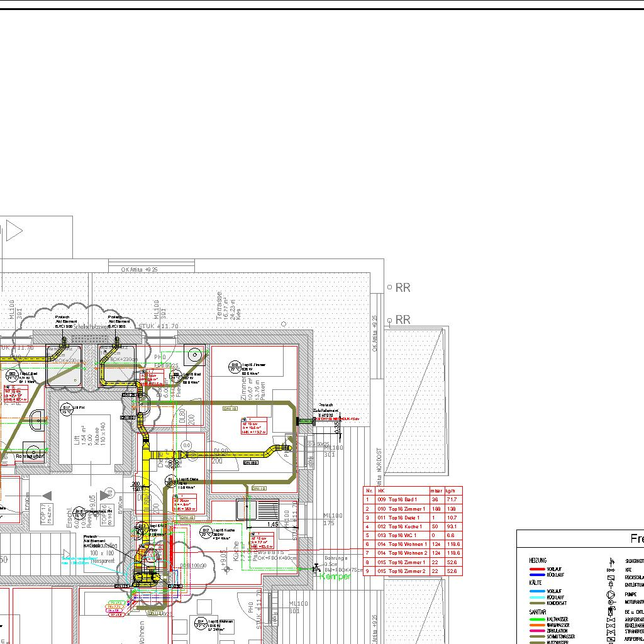Click the kg/h column header
This screenshot has height=644, width=644.
click(x=452, y=491)
